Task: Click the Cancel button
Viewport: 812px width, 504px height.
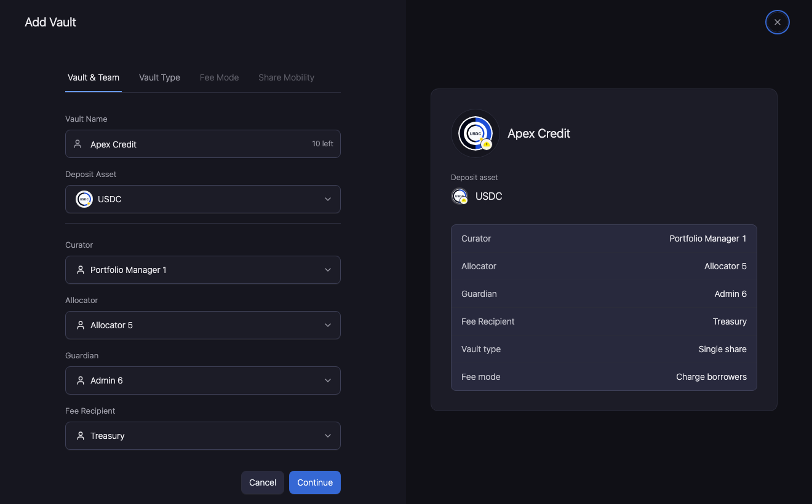Action: click(263, 482)
